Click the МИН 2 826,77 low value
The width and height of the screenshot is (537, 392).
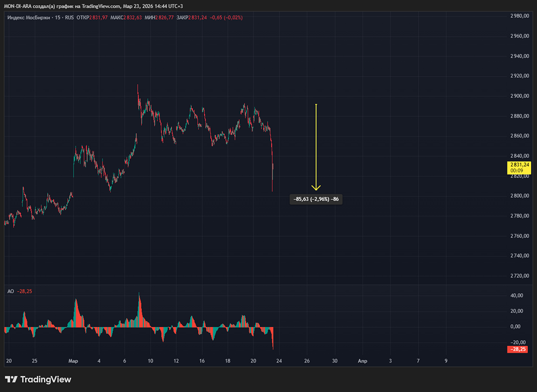click(x=159, y=18)
